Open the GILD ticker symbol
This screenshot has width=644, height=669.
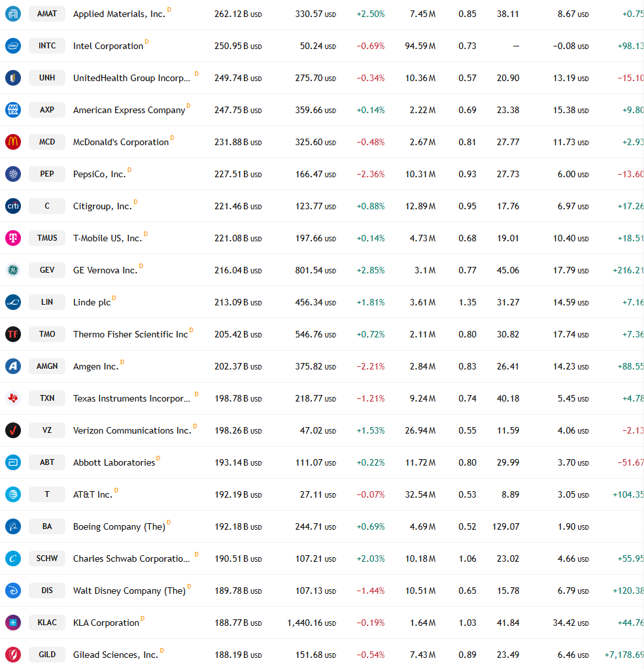(47, 655)
